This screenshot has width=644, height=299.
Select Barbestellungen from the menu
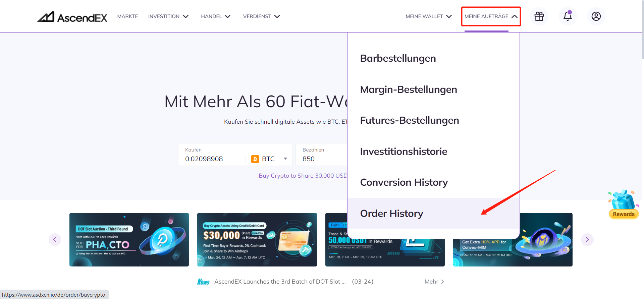433,58
